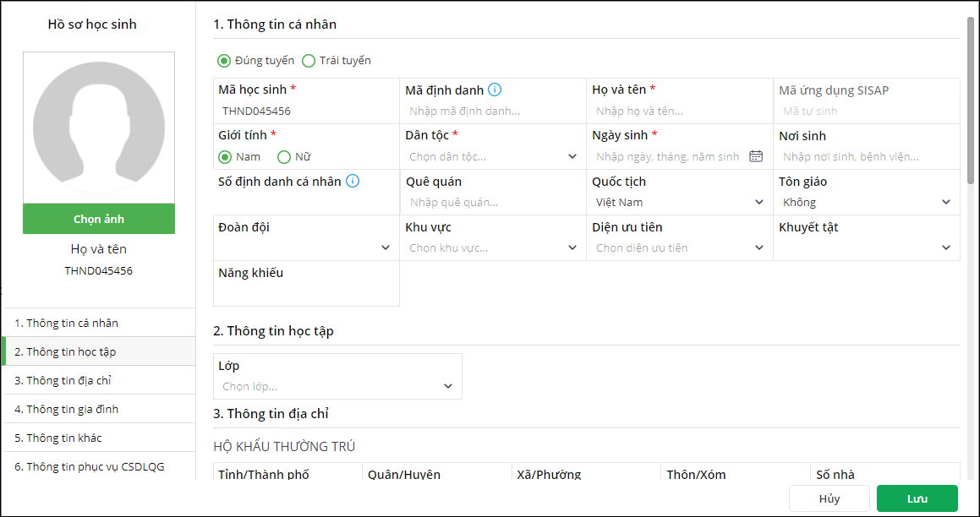Click the info icon beside Mã định danh

(495, 90)
